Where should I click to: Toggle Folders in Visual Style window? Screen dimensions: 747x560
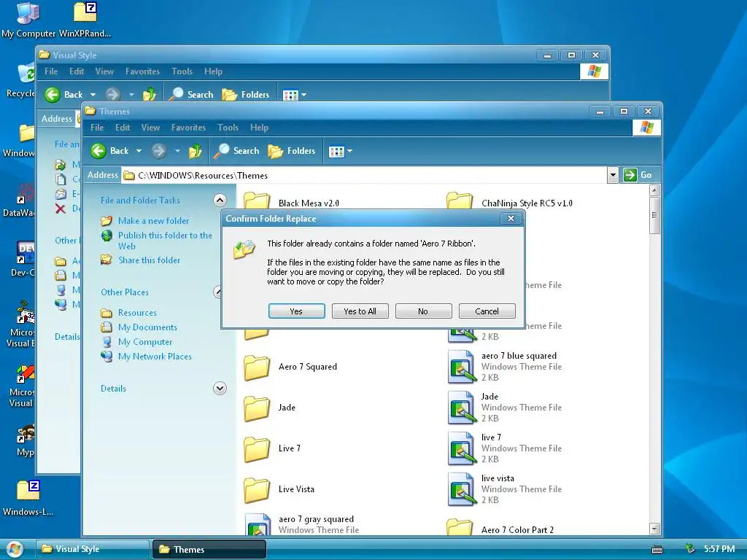point(246,95)
